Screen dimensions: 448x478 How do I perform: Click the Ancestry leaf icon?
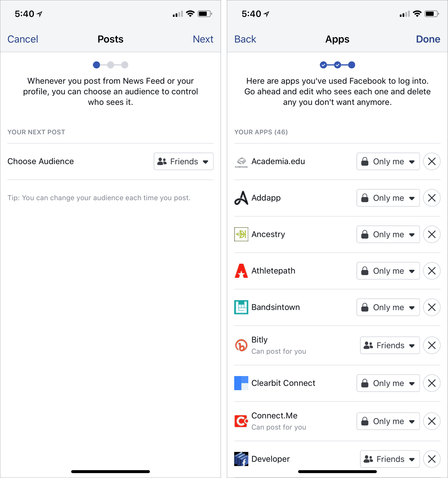pos(241,234)
